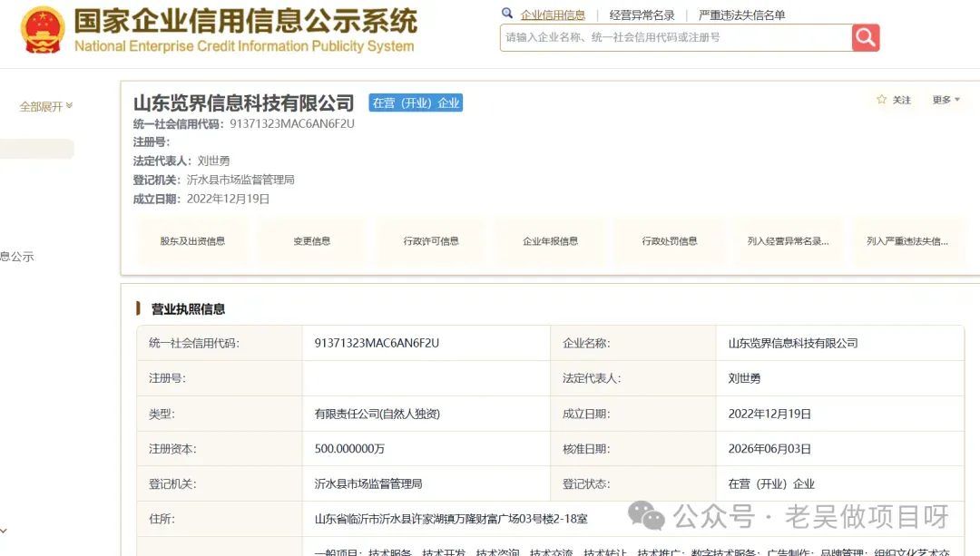Click the blue magnifier icon beside 企业信用信息
The width and height of the screenshot is (980, 556).
pyautogui.click(x=507, y=13)
